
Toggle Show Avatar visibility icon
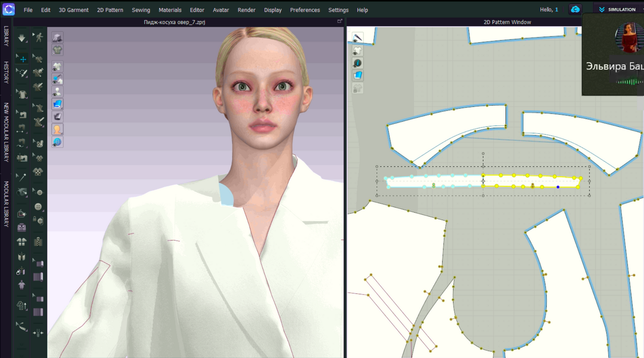(57, 92)
